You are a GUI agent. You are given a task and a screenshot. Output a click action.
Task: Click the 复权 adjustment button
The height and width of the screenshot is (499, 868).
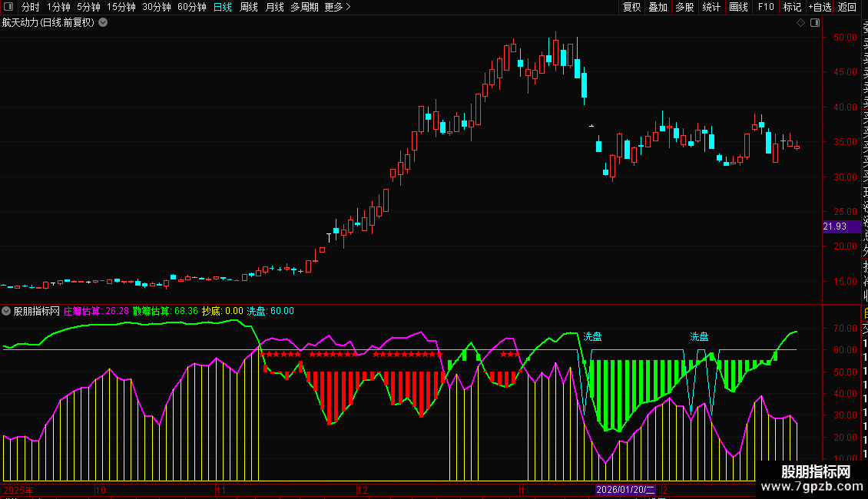click(x=631, y=7)
